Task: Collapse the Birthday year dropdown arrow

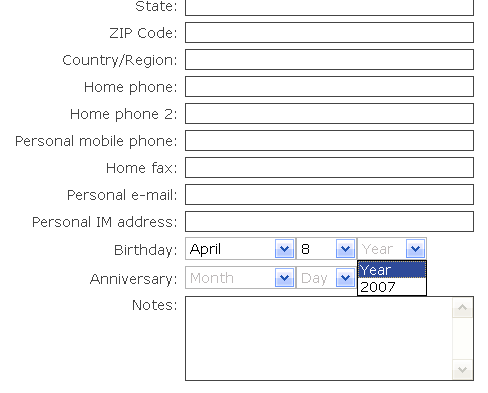Action: tap(415, 249)
